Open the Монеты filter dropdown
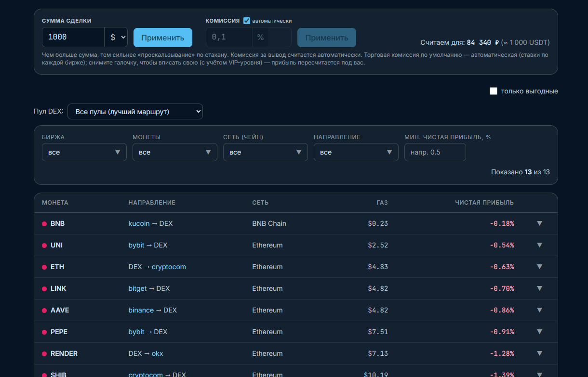 [x=175, y=152]
